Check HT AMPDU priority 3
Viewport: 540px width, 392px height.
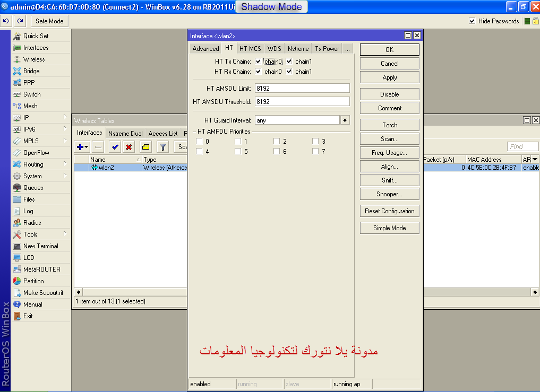point(315,141)
